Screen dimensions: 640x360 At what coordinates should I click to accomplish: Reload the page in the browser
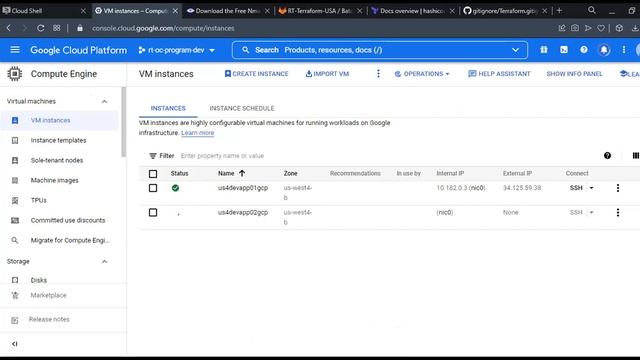click(40, 28)
